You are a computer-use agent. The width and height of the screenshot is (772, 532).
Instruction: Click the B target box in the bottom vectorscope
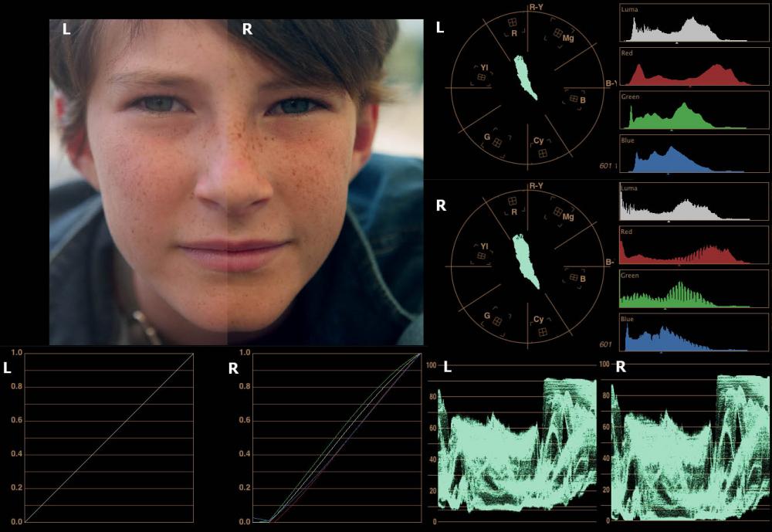(574, 276)
